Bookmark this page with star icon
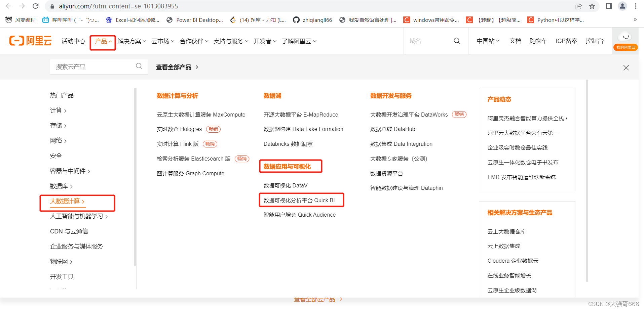The image size is (644, 310). pos(592,6)
